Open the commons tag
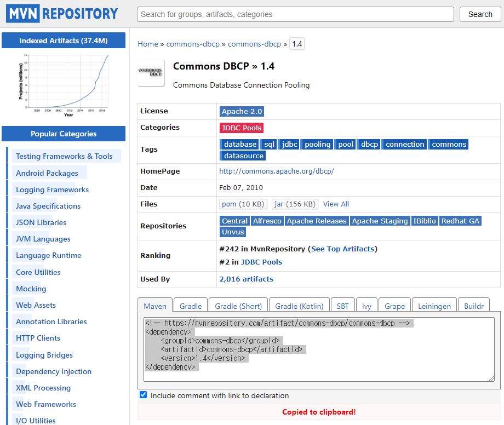Screen dimensions: 504x425 pos(448,144)
